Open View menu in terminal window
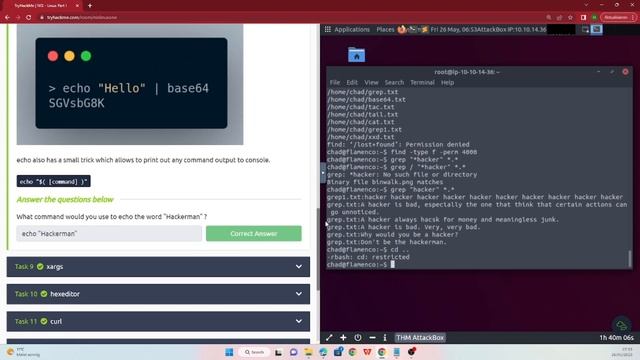Viewport: 640px width, 360px height. click(x=371, y=82)
